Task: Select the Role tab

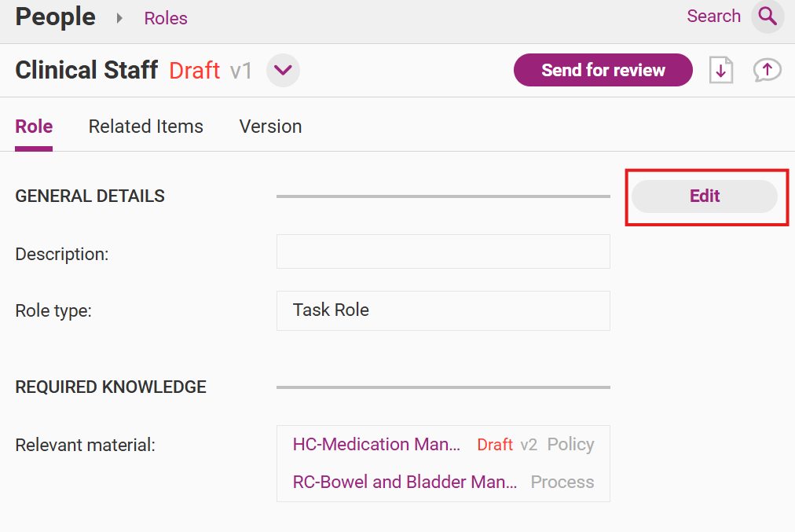Action: tap(34, 127)
